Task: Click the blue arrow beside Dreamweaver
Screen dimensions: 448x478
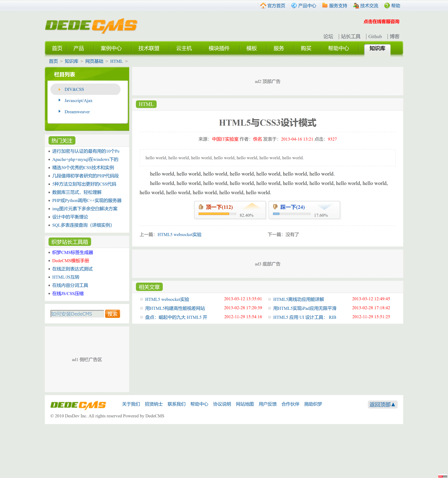Action: tap(59, 111)
